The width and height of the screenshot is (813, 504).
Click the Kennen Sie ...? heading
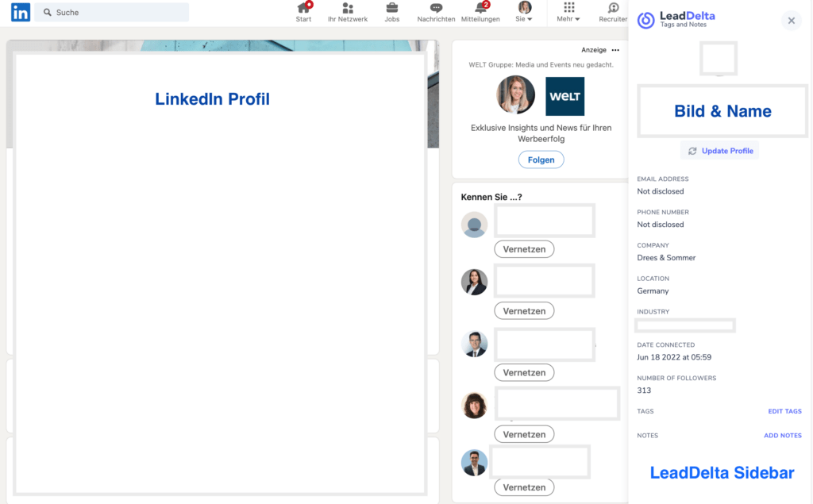[x=491, y=197]
